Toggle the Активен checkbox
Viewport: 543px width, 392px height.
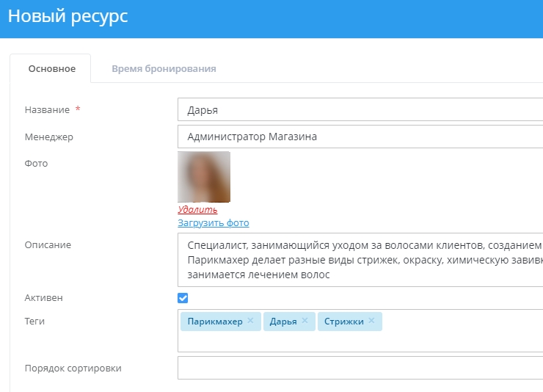183,298
